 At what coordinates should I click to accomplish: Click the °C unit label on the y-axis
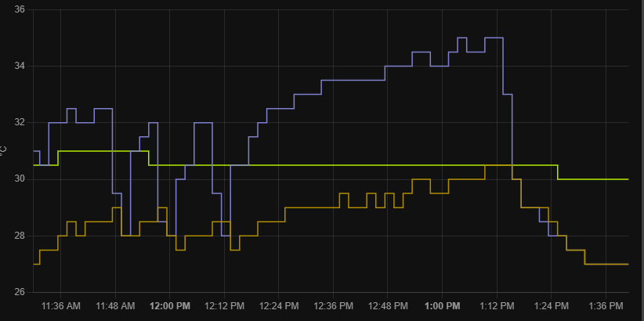coord(3,150)
